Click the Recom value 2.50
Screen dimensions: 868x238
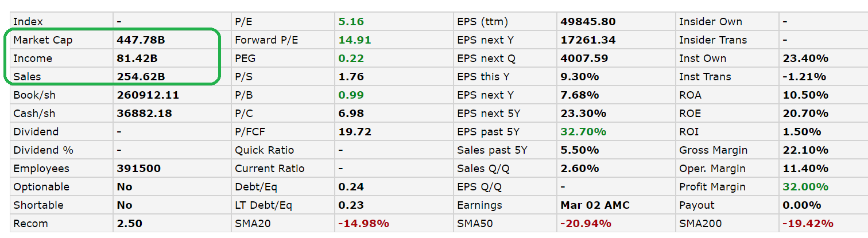[129, 224]
